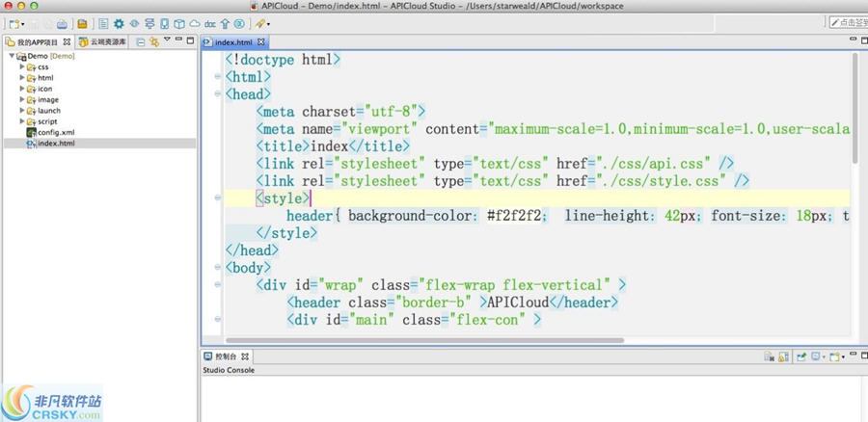Select config.xml in the project tree
Viewport: 868px width, 422px height.
click(x=56, y=132)
